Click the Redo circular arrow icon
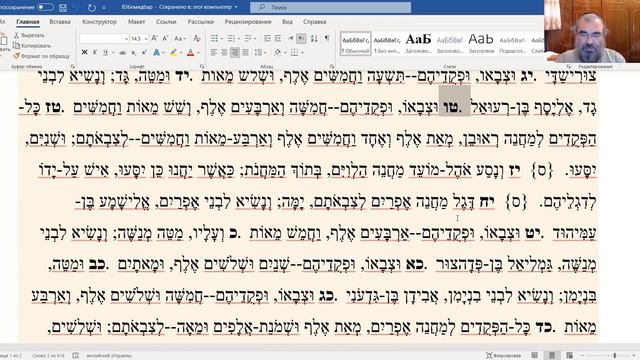640x360 pixels. coord(92,7)
